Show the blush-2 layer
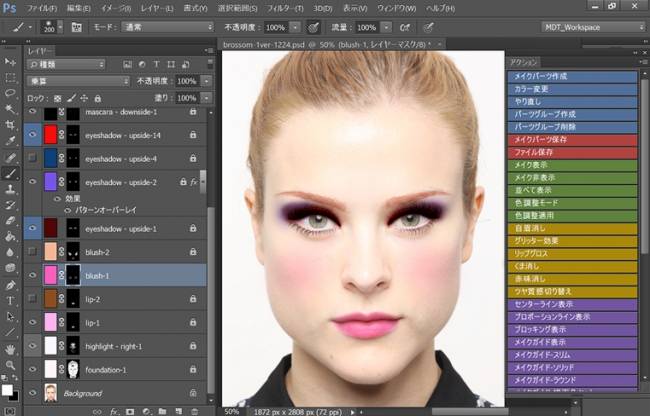 32,252
